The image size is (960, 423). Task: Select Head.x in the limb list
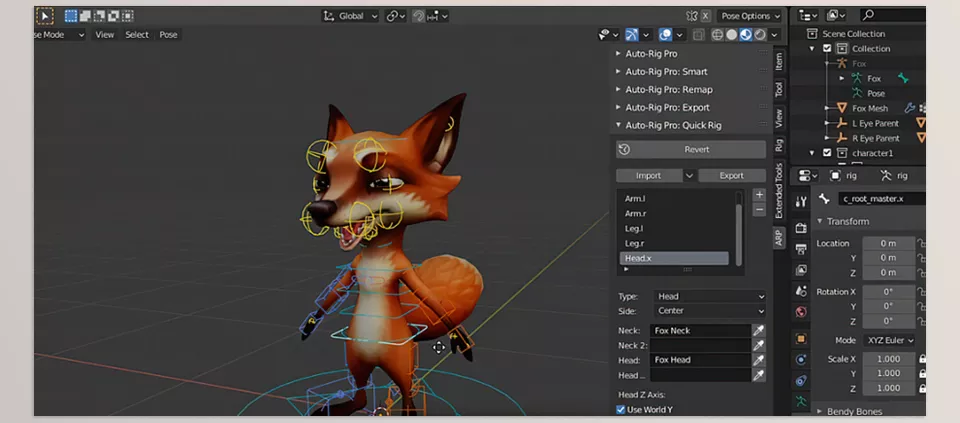pos(674,258)
